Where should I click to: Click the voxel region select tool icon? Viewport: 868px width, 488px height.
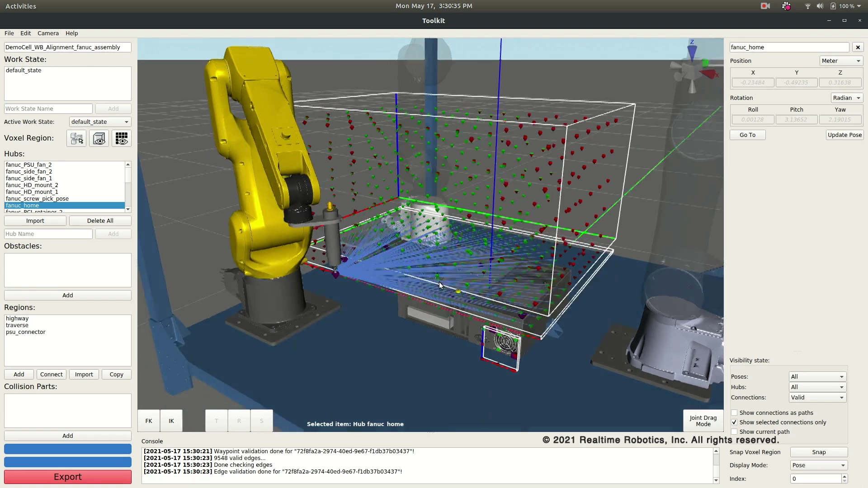(76, 138)
